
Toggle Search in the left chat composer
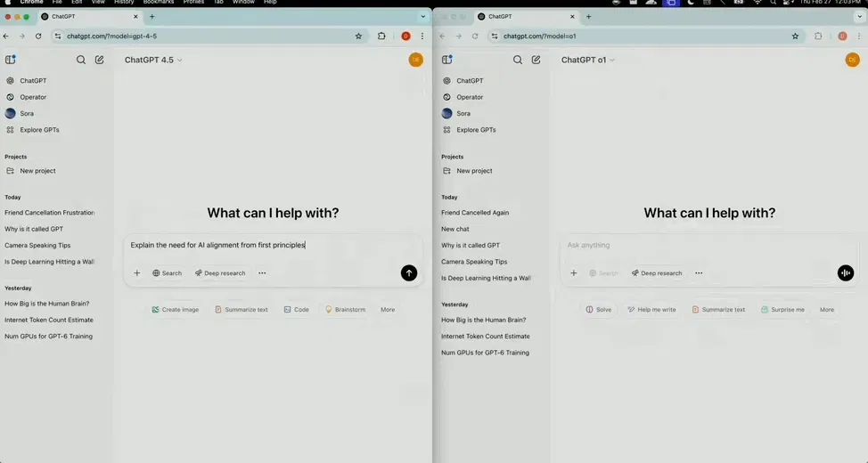[167, 273]
